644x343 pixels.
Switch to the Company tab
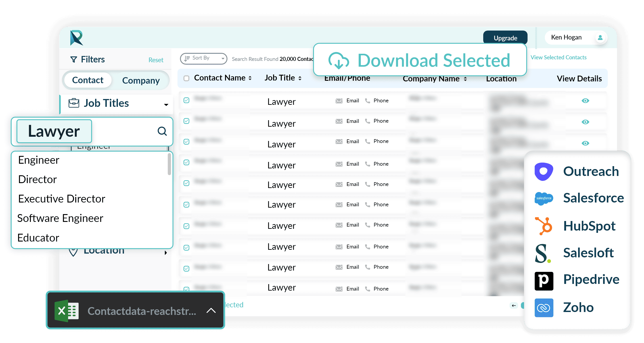(x=141, y=80)
